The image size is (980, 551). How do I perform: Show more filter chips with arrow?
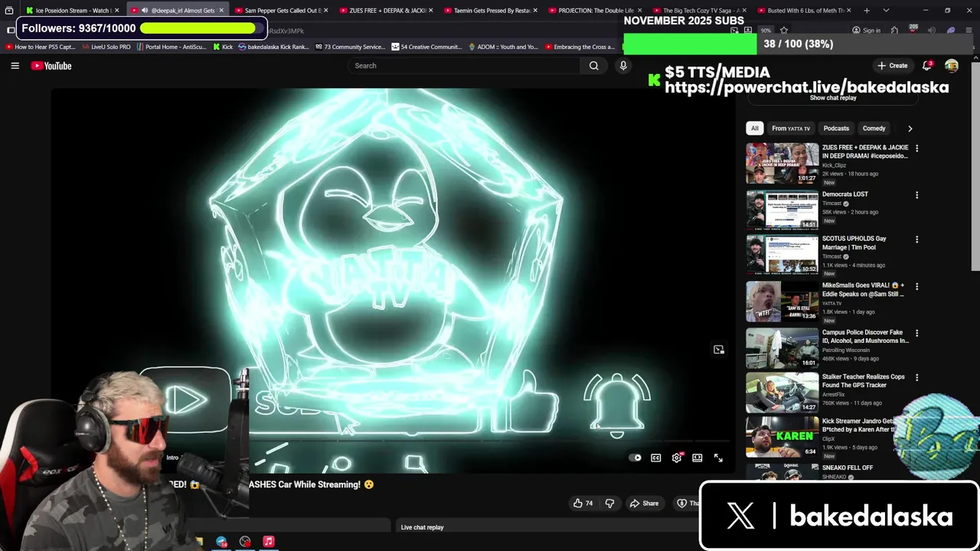click(x=910, y=129)
